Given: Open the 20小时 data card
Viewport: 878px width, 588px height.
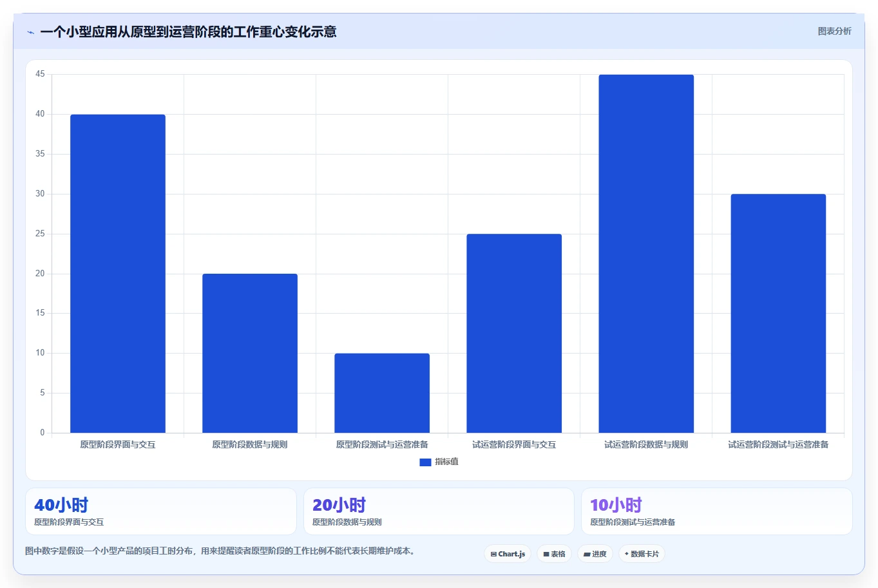Looking at the screenshot, I should click(x=439, y=511).
